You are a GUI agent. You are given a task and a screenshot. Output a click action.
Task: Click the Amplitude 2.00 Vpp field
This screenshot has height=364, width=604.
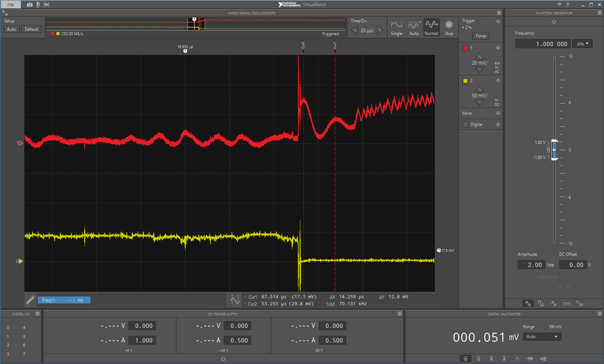coord(531,265)
